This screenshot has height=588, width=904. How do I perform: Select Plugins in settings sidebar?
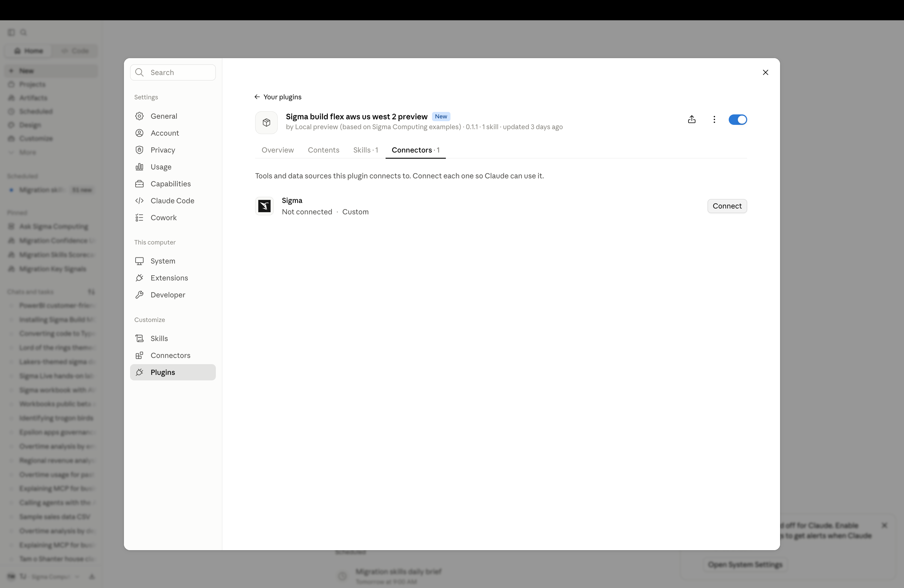click(x=173, y=372)
